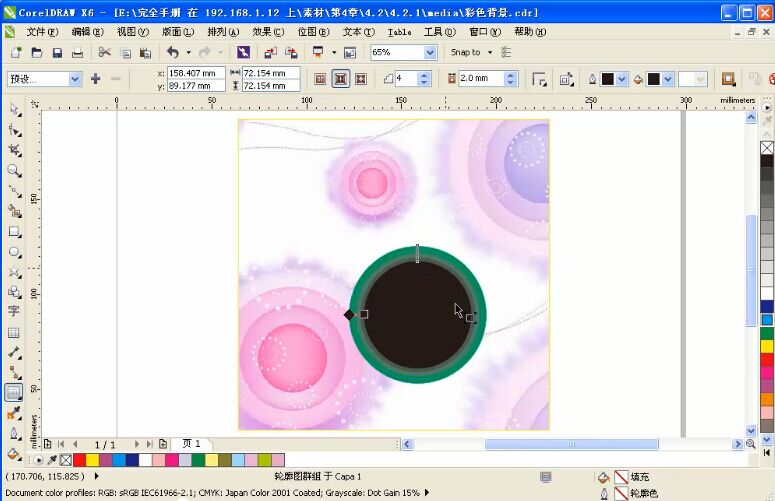Open contour outline color dropdown
This screenshot has width=775, height=501.
(x=622, y=79)
